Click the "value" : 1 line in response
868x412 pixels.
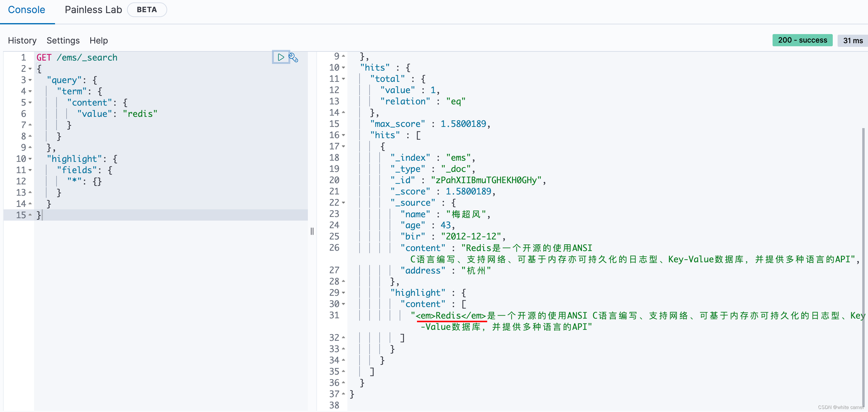(x=410, y=90)
